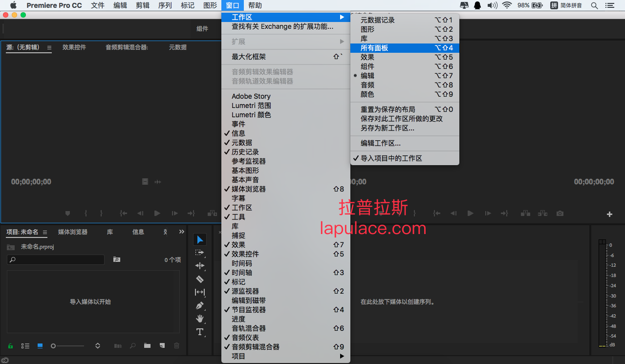625x364 pixels.
Task: Click 另存为新工作区...
Action: tap(405, 128)
